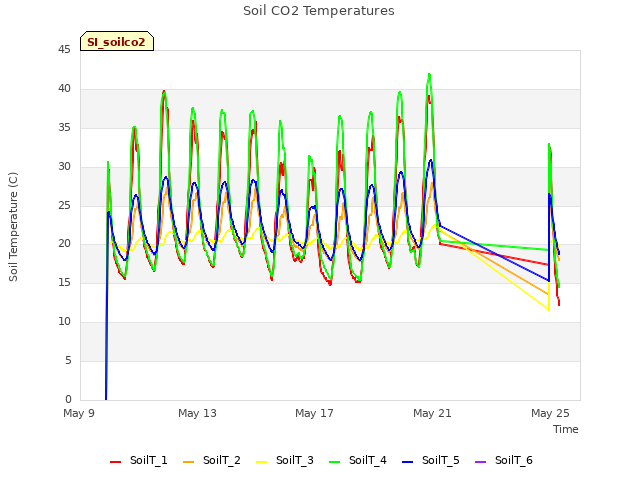Click the SI_soilco2 label box
640x480 pixels.
(117, 41)
